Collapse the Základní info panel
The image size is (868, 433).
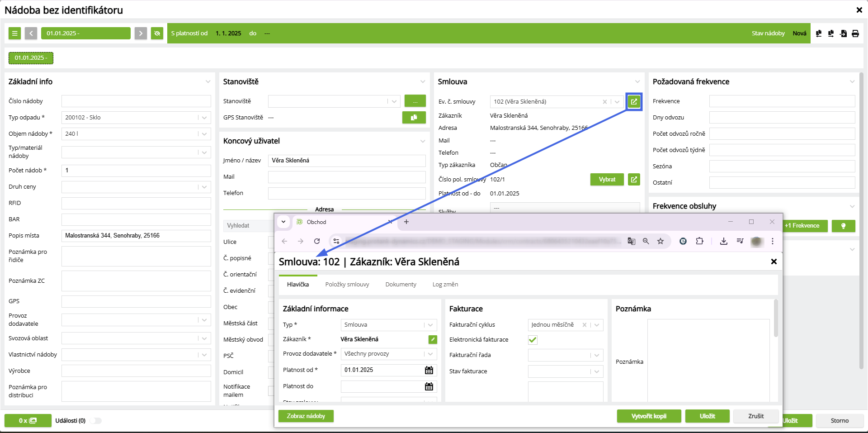click(208, 81)
